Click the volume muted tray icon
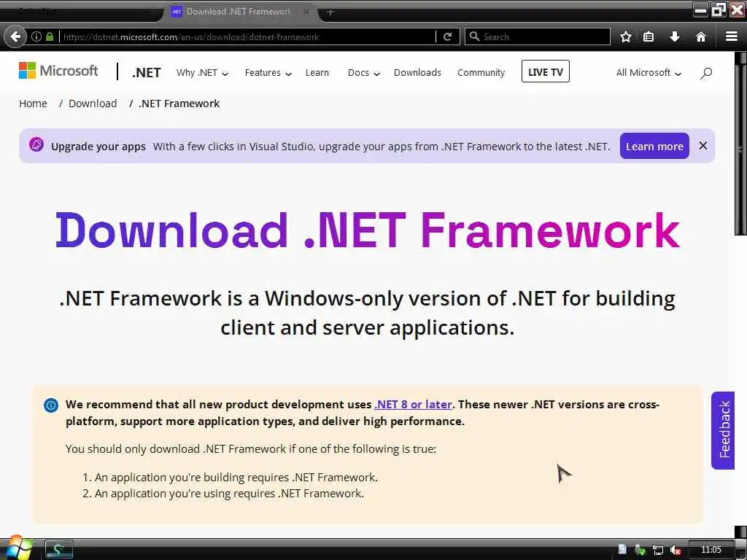Screen dimensions: 747x560 coord(675,551)
